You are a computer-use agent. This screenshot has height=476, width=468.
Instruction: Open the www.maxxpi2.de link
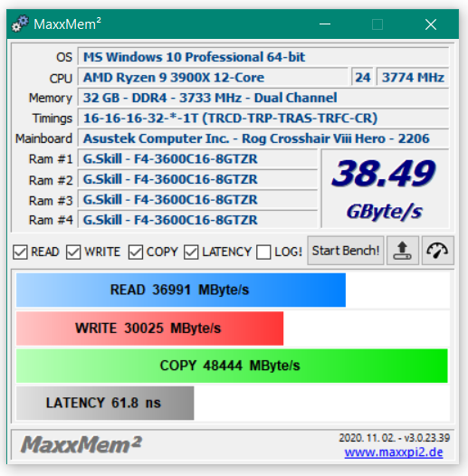(x=394, y=452)
